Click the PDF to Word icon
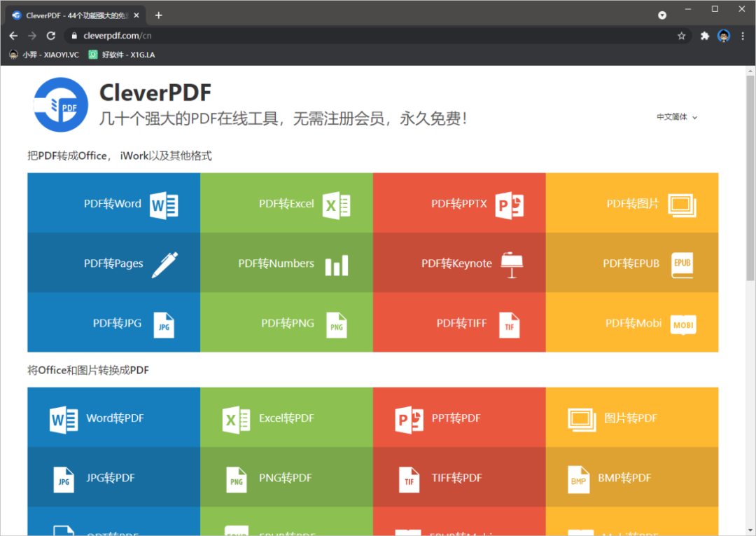The height and width of the screenshot is (536, 756). [164, 205]
